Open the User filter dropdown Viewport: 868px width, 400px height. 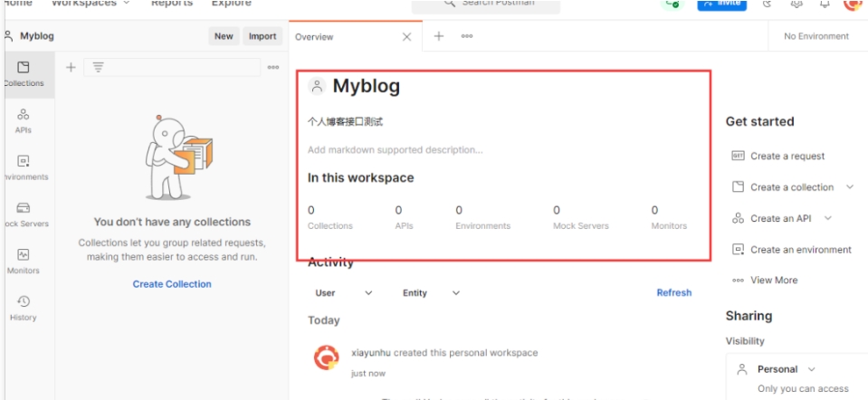[x=344, y=293]
